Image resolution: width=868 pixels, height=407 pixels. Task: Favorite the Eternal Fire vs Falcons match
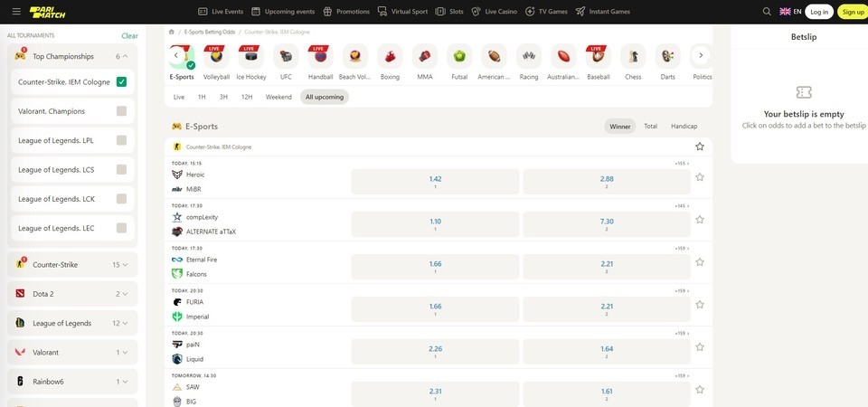700,262
